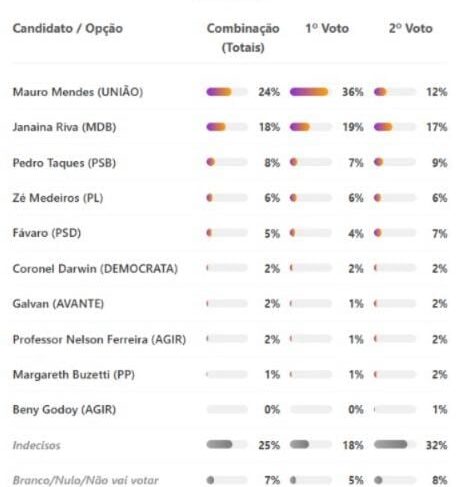Click Beny Godoy 1% second-vote value
456x487 pixels.
[x=440, y=410]
